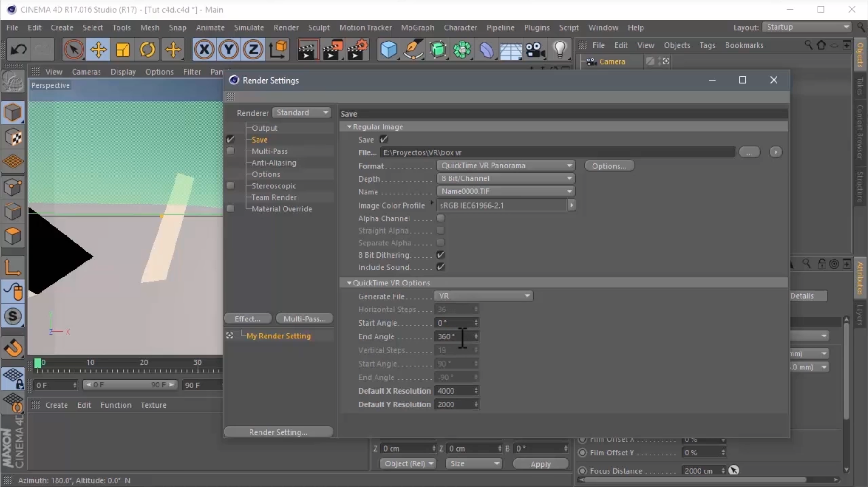The image size is (868, 487).
Task: Open the MoGraph menu
Action: coord(417,27)
